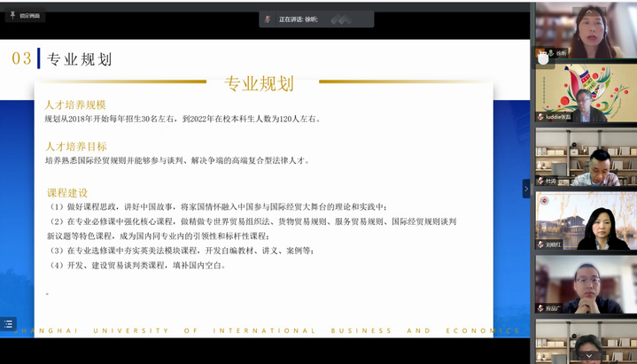
Task: Click avatar icon beside 刘晓红's name
Action: pos(540,244)
